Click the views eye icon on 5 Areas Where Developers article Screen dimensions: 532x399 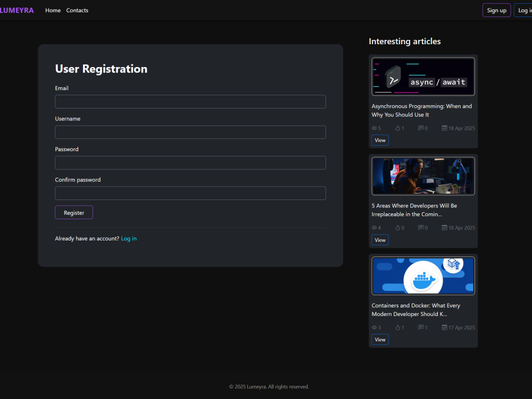pyautogui.click(x=374, y=228)
